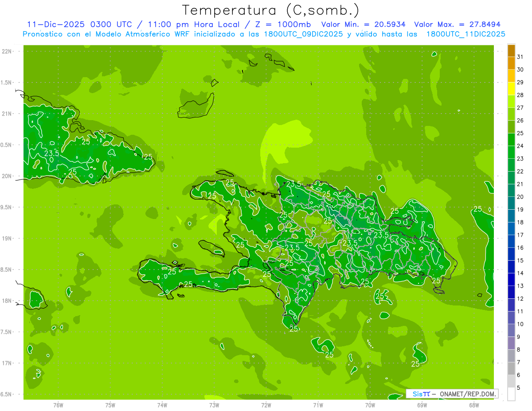Click the 73W longitude axis label
532x411 pixels.
214,405
